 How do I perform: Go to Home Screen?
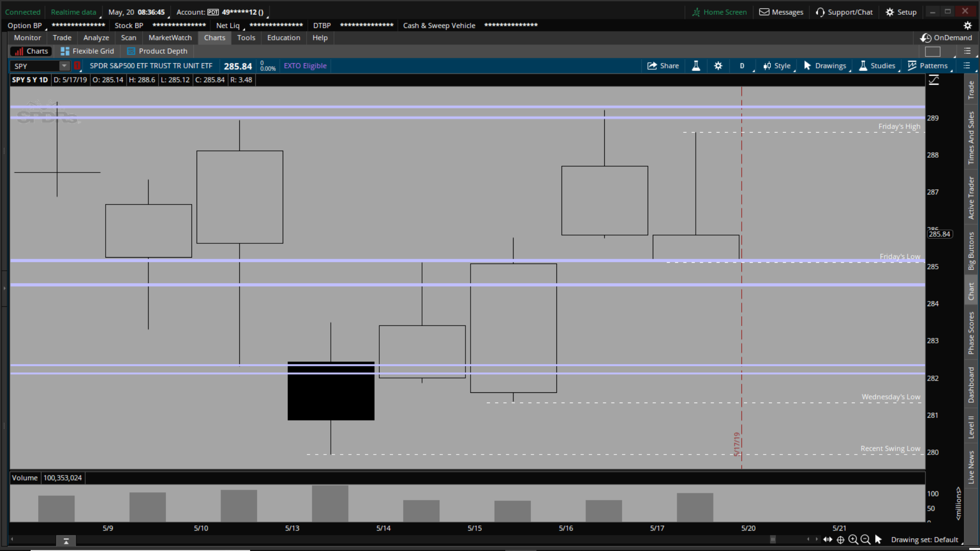(x=720, y=12)
